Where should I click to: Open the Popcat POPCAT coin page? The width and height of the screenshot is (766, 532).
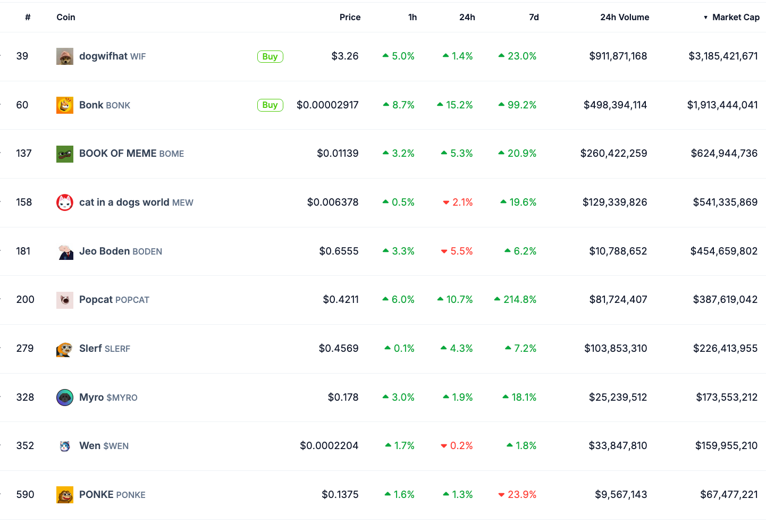[x=114, y=300]
